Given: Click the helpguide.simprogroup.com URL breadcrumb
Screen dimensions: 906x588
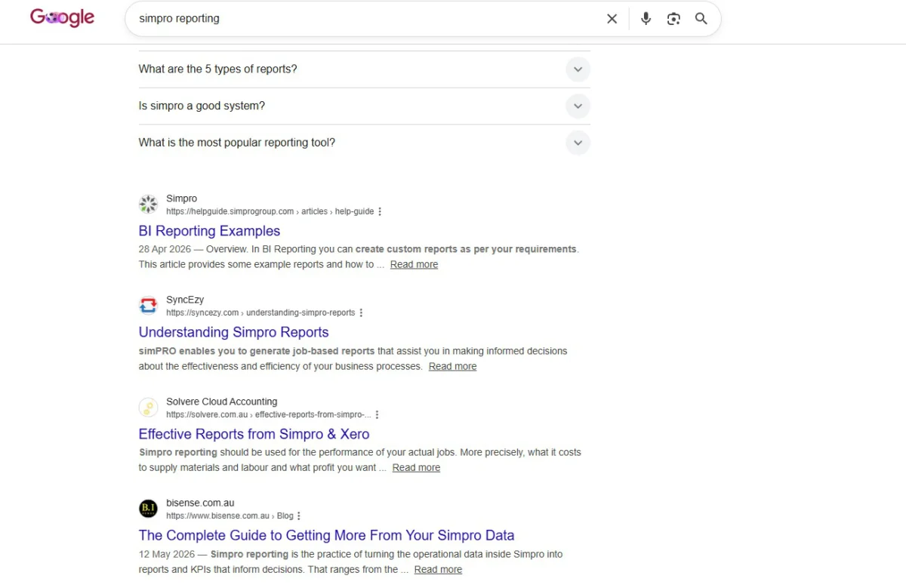Looking at the screenshot, I should (270, 211).
